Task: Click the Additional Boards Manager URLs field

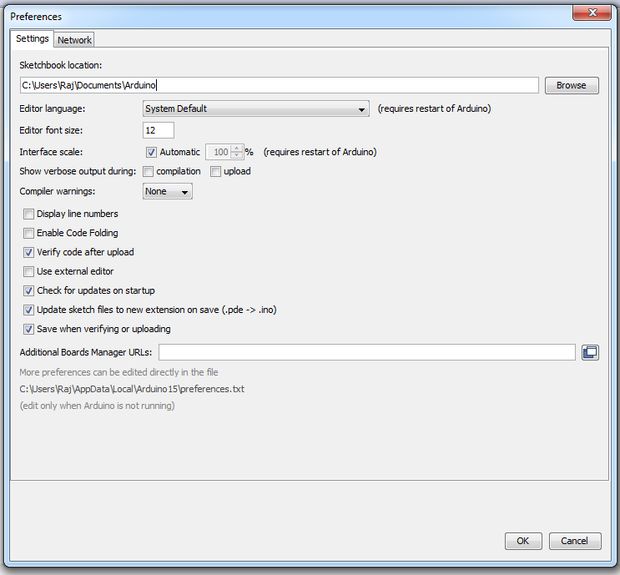Action: pyautogui.click(x=367, y=352)
